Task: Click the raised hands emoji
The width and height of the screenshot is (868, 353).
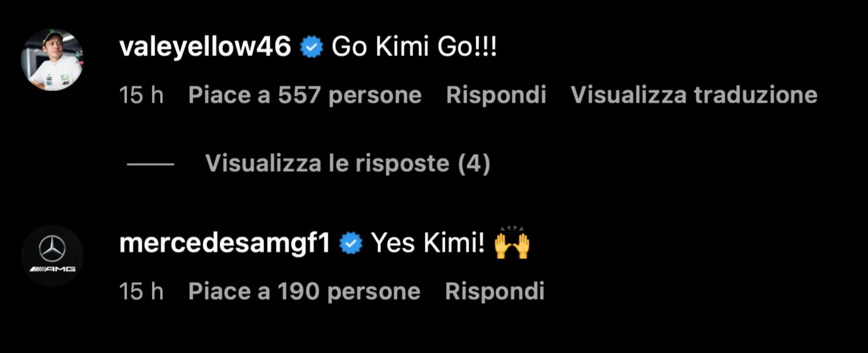Action: click(512, 242)
